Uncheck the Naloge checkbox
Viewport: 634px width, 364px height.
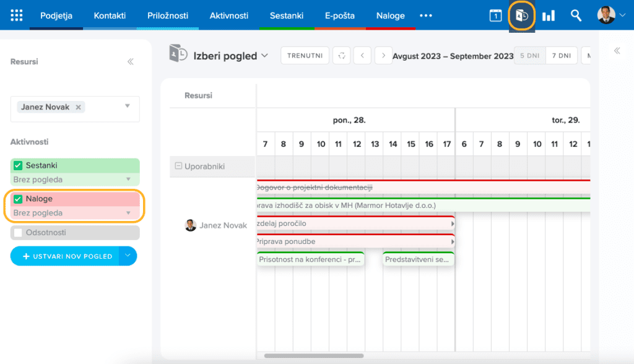tap(18, 199)
